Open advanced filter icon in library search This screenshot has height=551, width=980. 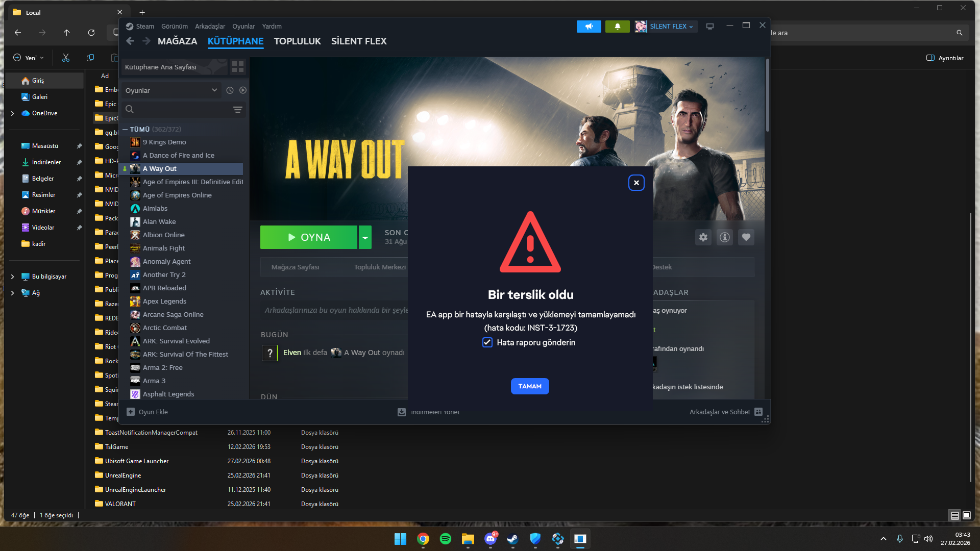(237, 110)
